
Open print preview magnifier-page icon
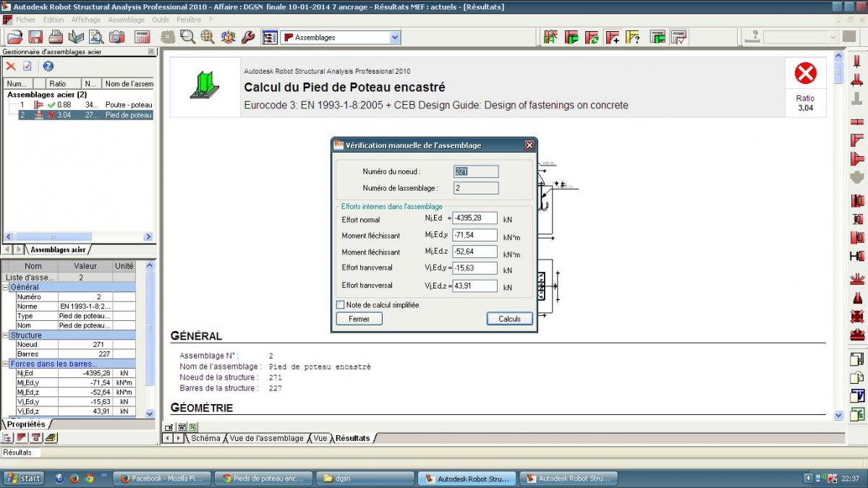(96, 37)
